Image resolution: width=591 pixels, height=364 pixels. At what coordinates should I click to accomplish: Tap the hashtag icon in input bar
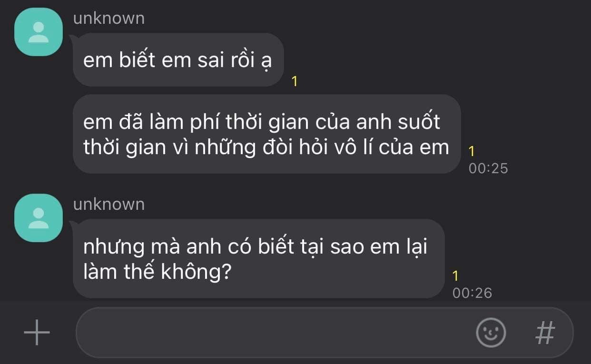pyautogui.click(x=545, y=332)
